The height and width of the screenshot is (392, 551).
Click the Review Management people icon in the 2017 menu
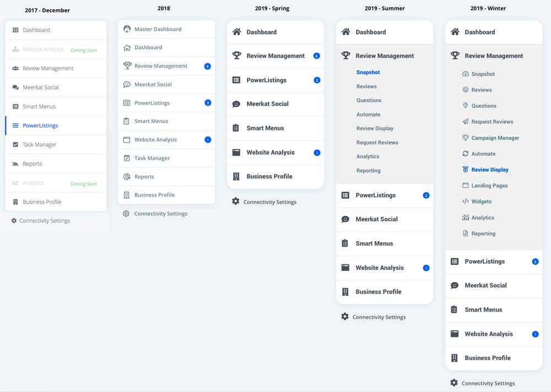pos(15,68)
